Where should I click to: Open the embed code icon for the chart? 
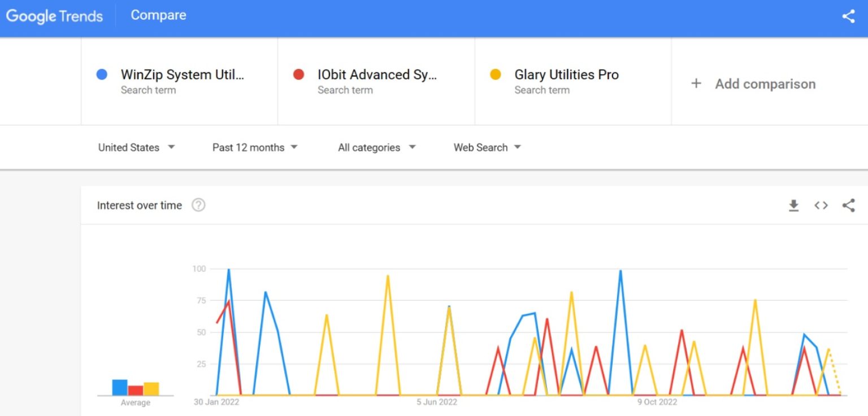[821, 206]
